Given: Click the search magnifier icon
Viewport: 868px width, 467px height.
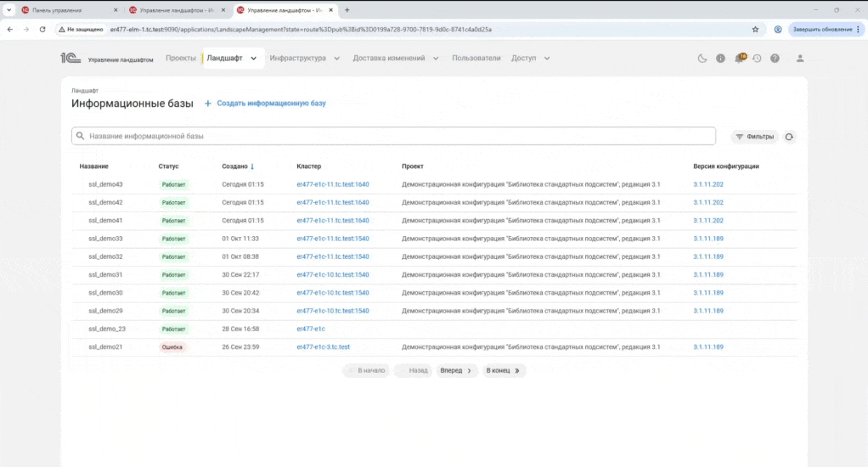Looking at the screenshot, I should click(81, 136).
